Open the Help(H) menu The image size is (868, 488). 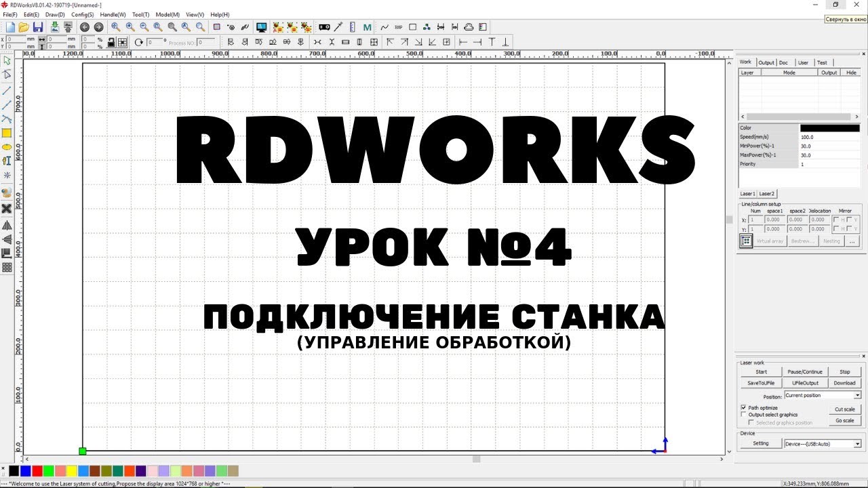click(x=220, y=14)
